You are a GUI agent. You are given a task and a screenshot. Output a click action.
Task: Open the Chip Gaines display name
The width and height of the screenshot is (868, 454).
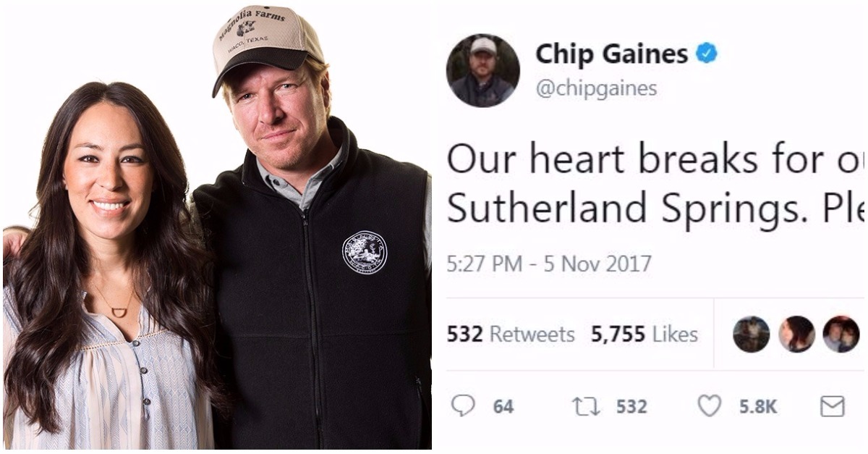[612, 54]
